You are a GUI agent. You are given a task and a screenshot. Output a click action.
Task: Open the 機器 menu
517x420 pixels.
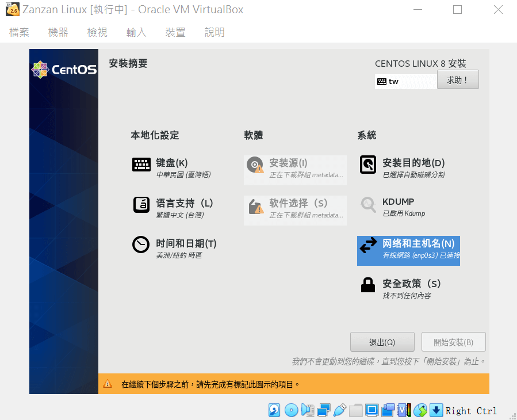[x=58, y=32]
